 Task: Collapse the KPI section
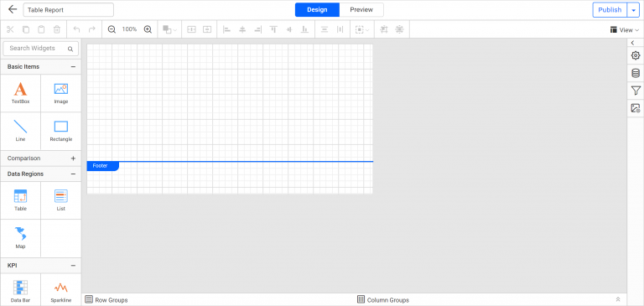(x=73, y=265)
